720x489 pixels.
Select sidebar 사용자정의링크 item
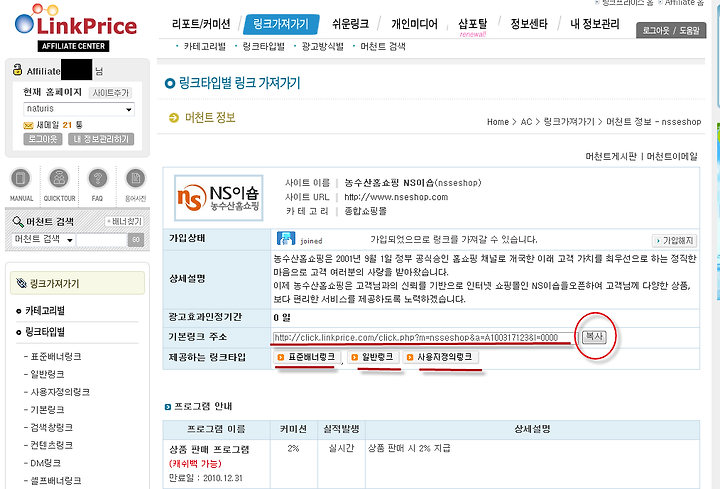(x=60, y=392)
